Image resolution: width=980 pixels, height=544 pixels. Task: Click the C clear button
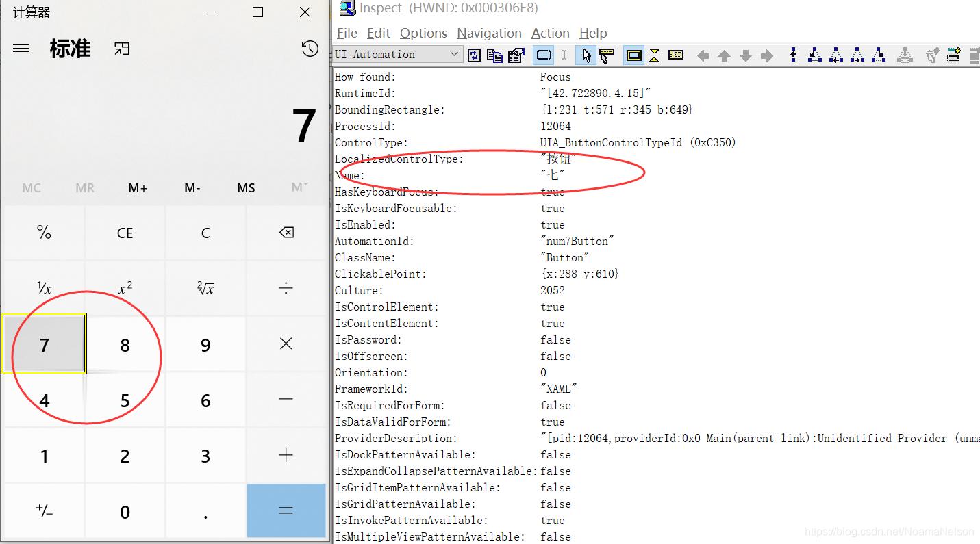click(205, 233)
